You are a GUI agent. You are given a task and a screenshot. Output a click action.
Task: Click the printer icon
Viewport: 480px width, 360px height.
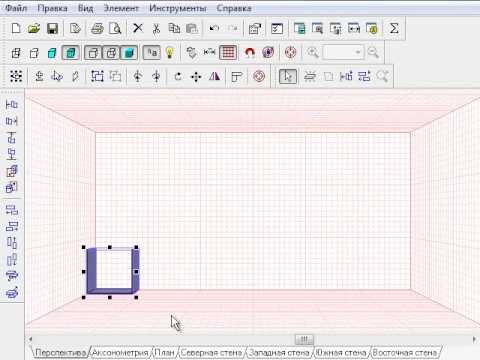tap(97, 29)
